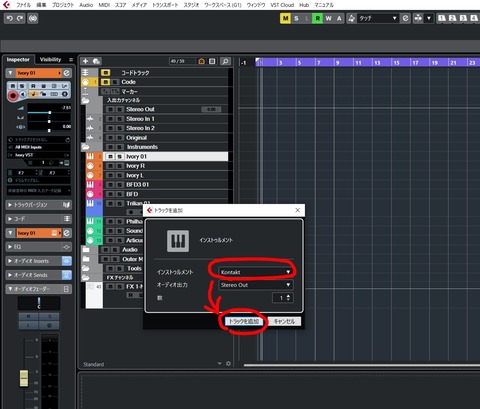480x409 pixels.
Task: Toggle solo on the Ivory 01 track
Action: (x=119, y=157)
